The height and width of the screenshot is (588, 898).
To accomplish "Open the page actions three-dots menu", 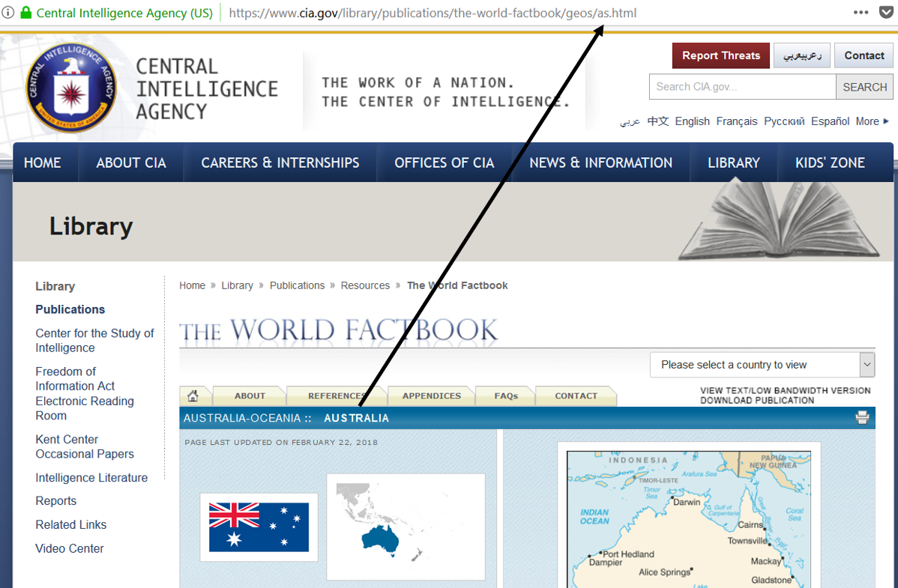I will click(x=861, y=13).
